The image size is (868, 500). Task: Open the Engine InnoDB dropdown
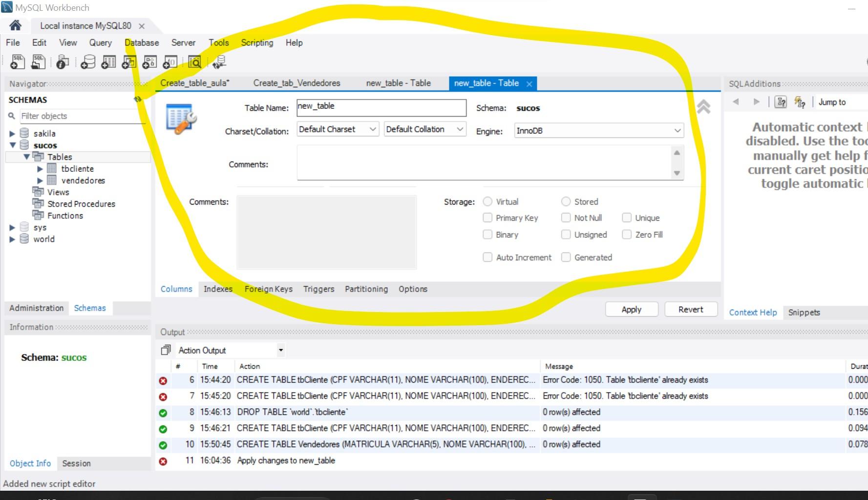tap(599, 130)
